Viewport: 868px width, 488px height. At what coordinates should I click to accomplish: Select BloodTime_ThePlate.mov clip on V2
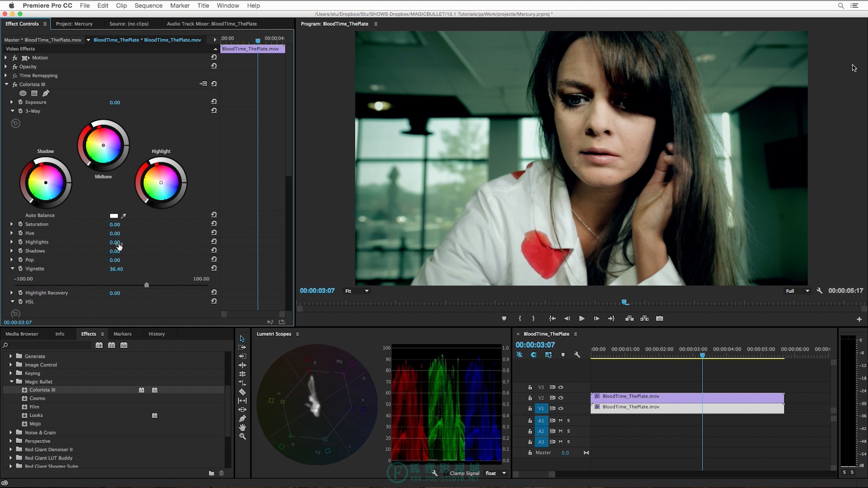687,397
